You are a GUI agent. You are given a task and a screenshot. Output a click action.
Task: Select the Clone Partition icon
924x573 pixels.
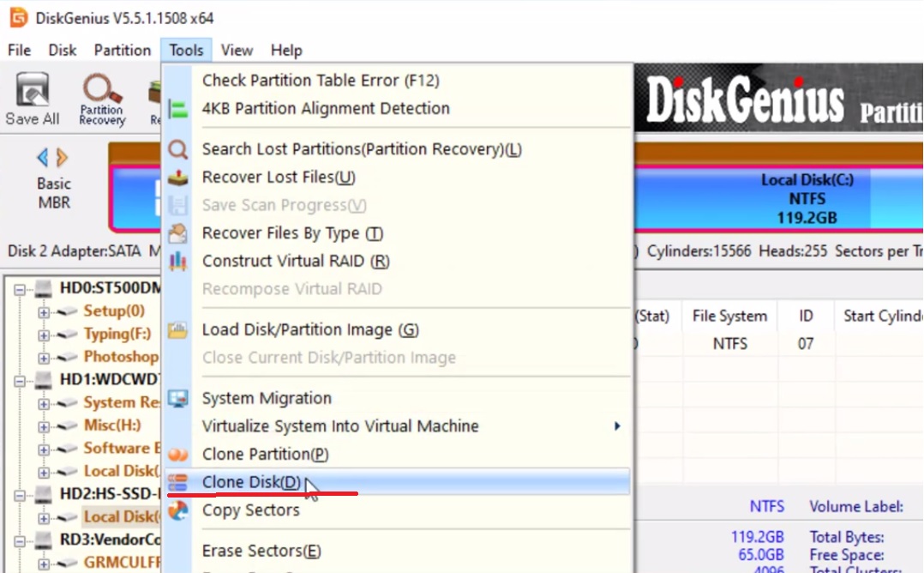point(178,454)
